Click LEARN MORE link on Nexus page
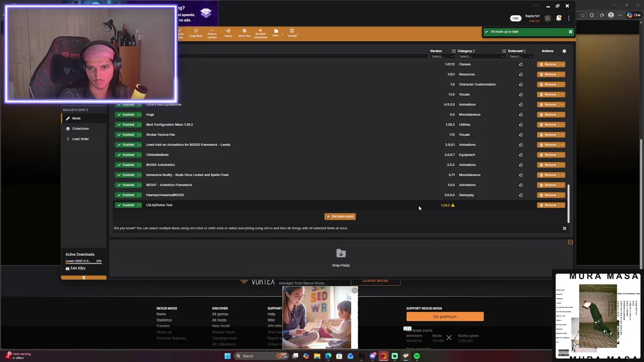The width and height of the screenshot is (644, 362). pyautogui.click(x=375, y=281)
